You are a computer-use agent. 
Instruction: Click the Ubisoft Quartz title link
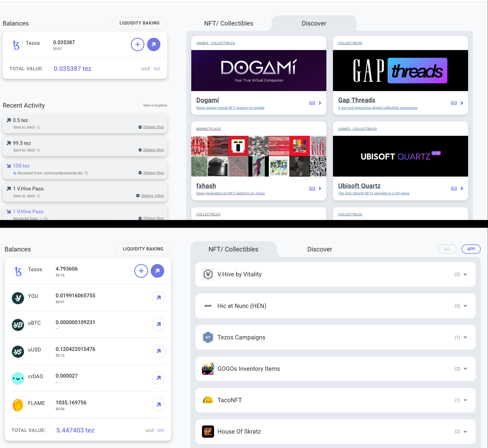[x=359, y=186]
